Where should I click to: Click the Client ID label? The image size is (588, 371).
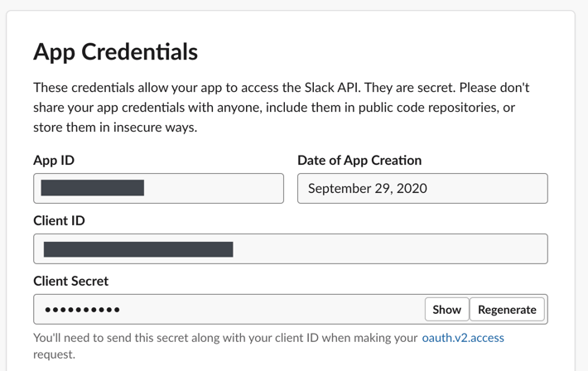click(59, 220)
